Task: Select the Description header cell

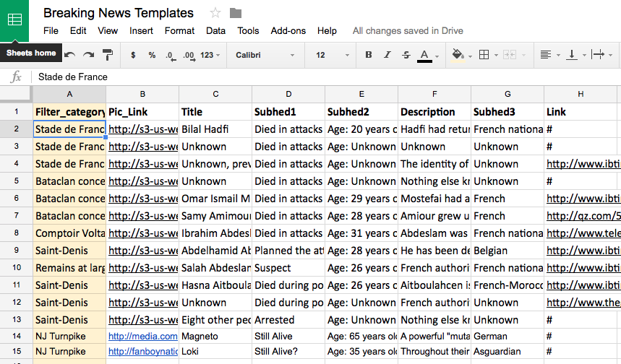Action: 434,112
